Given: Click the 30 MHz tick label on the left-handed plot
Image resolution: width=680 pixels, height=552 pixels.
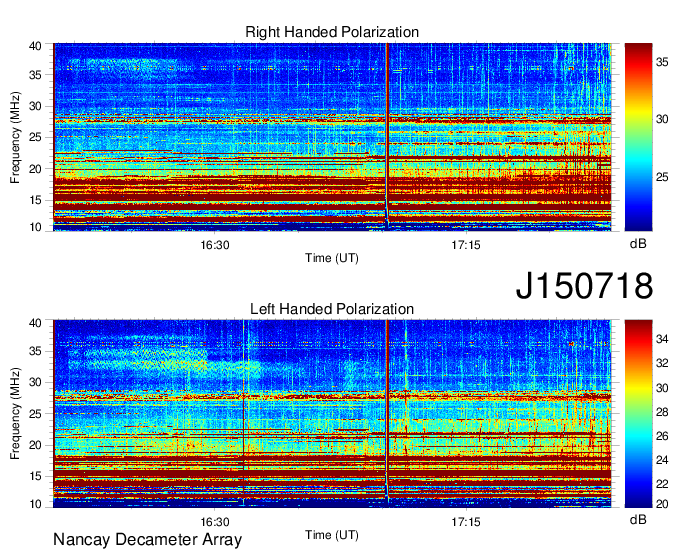Looking at the screenshot, I should [x=36, y=382].
